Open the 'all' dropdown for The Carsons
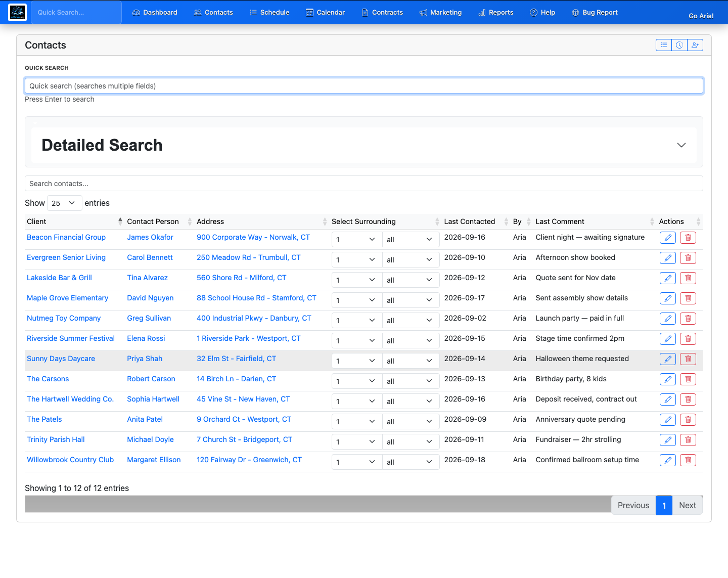The width and height of the screenshot is (728, 578). coord(411,381)
